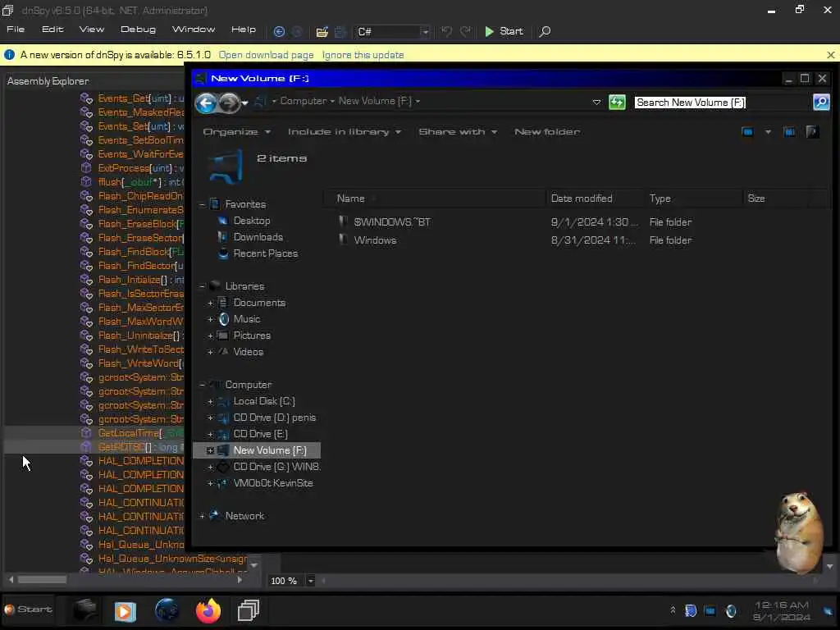Click the Windows Start button
Screen dimensions: 840x630
coord(28,609)
